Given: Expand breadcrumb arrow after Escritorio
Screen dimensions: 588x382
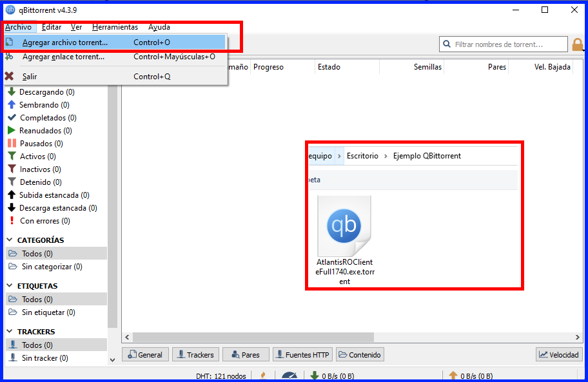Looking at the screenshot, I should [386, 156].
